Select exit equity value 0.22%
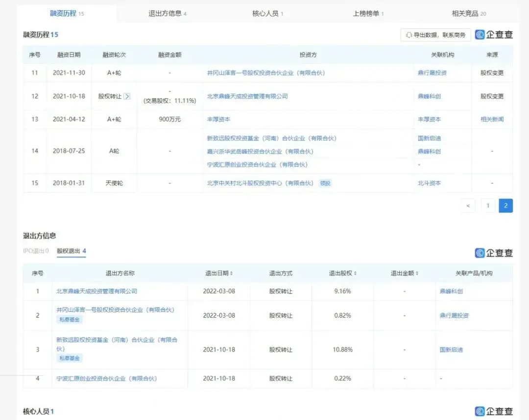The height and width of the screenshot is (420, 529). pos(342,378)
